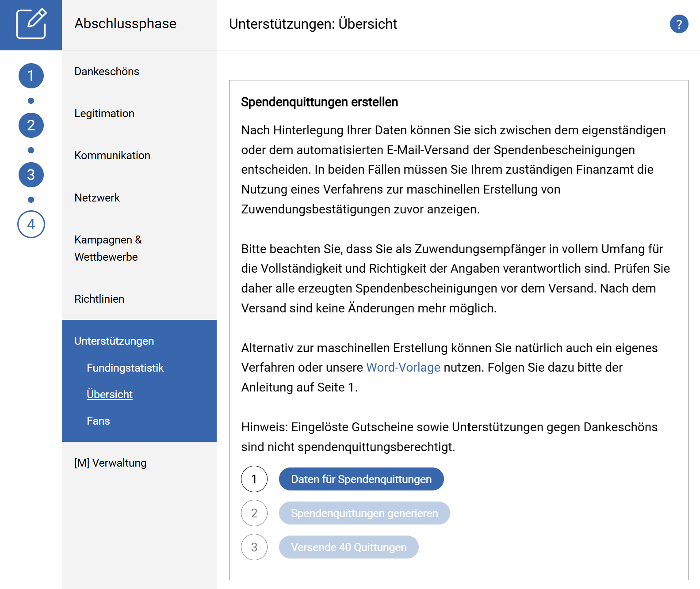This screenshot has width=700, height=589.
Task: Click Versende 40 Quittungen button
Action: click(x=348, y=547)
